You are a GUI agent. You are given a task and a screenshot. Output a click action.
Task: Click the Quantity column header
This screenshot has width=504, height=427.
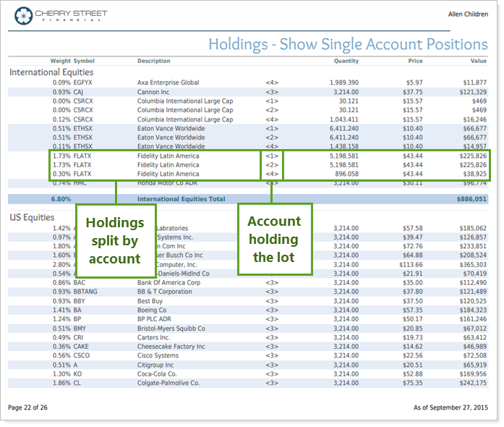346,61
